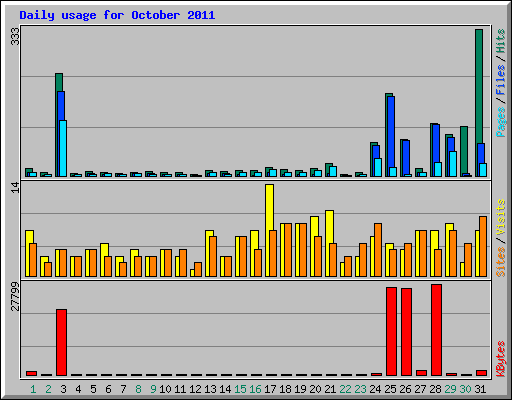Screen dimensions: 512x400
Task: Click day 31 on the x-axis
Action: coord(480,389)
